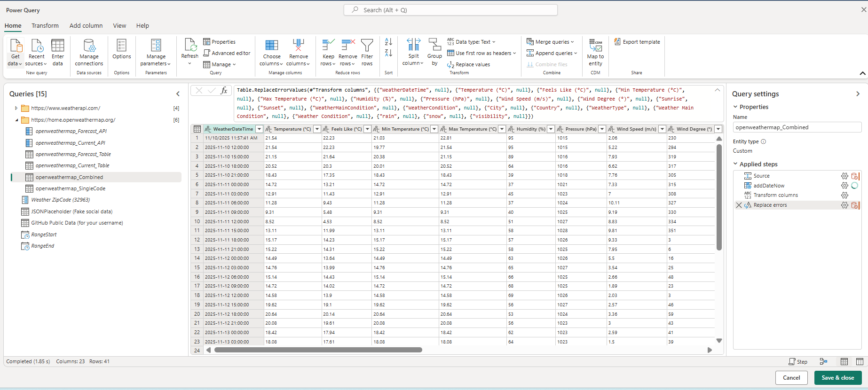This screenshot has width=868, height=390.
Task: Click the Cancel button
Action: click(x=791, y=378)
